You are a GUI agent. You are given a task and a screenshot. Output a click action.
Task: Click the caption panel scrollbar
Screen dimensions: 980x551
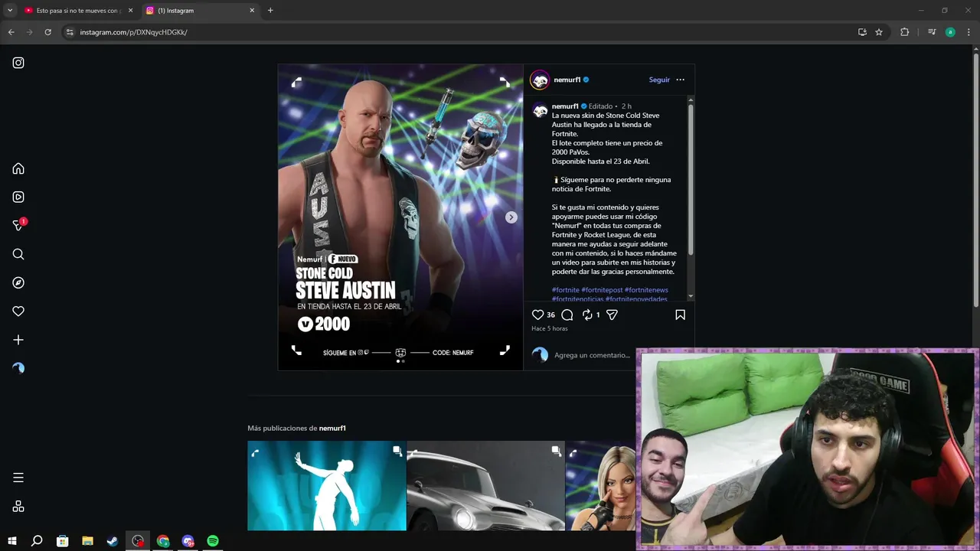click(691, 180)
